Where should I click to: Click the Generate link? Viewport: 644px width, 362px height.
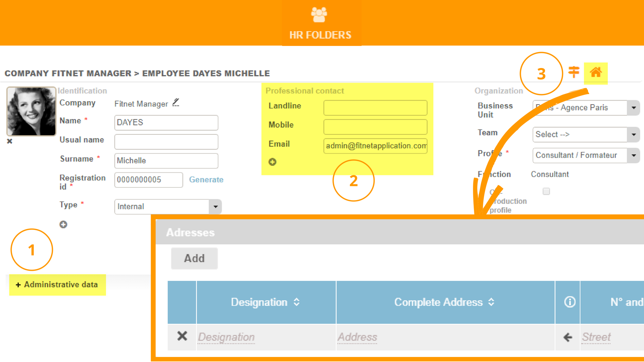[x=206, y=180]
